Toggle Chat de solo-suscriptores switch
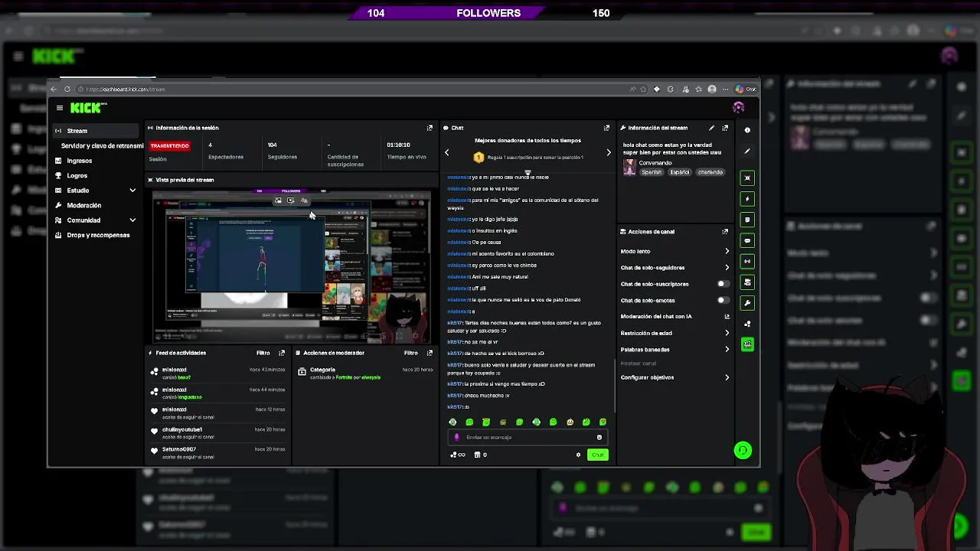Image resolution: width=980 pixels, height=551 pixels. coord(722,284)
